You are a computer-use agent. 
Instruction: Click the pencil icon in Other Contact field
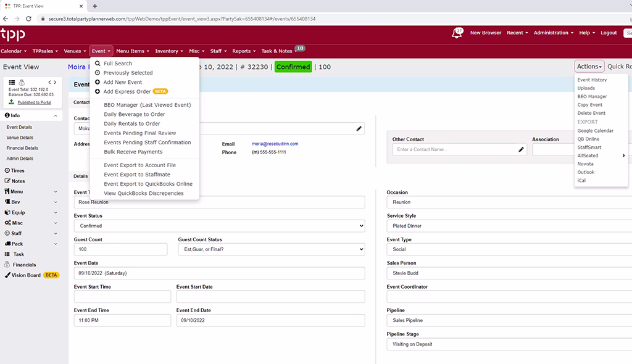(521, 149)
